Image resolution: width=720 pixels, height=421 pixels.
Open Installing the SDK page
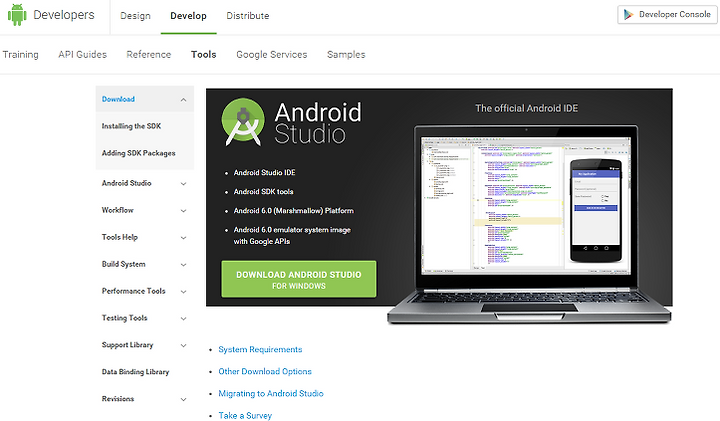(131, 126)
